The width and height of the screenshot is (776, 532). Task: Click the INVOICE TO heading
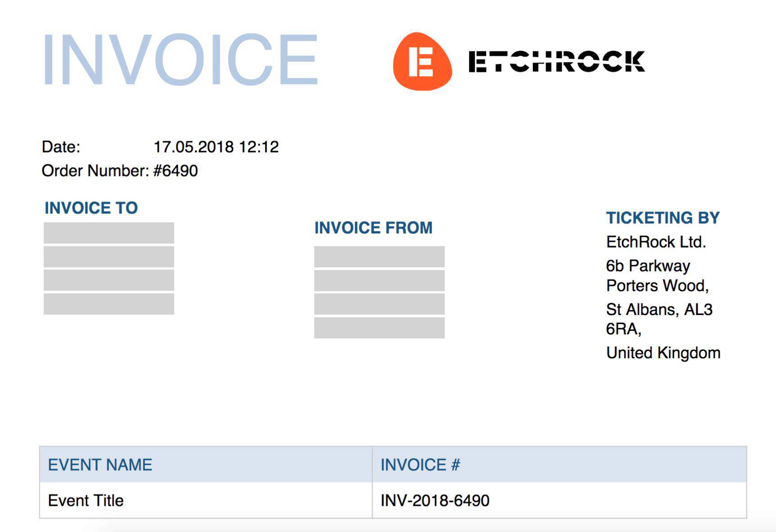click(91, 208)
